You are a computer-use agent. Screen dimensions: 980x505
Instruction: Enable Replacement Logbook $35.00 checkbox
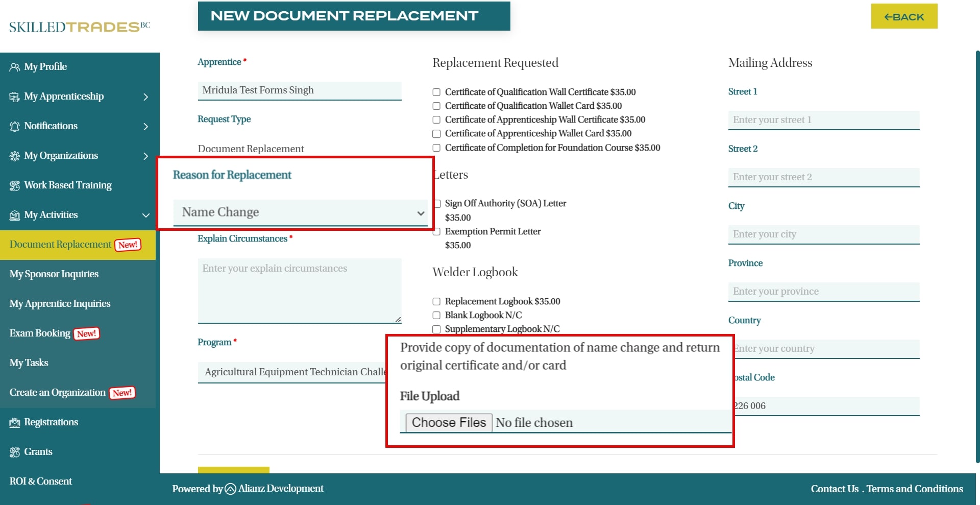436,302
